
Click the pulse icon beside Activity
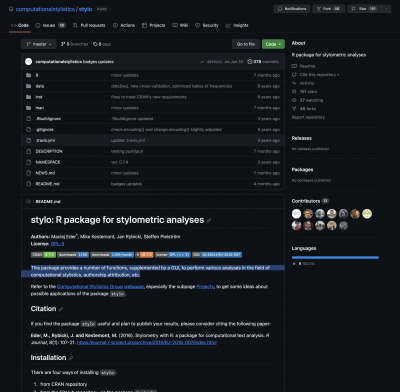(294, 83)
